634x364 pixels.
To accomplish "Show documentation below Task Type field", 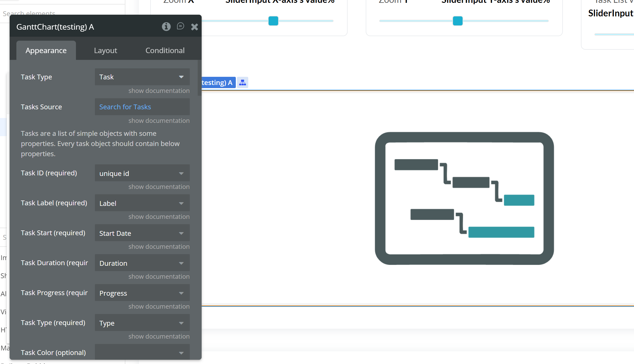I will tap(159, 91).
